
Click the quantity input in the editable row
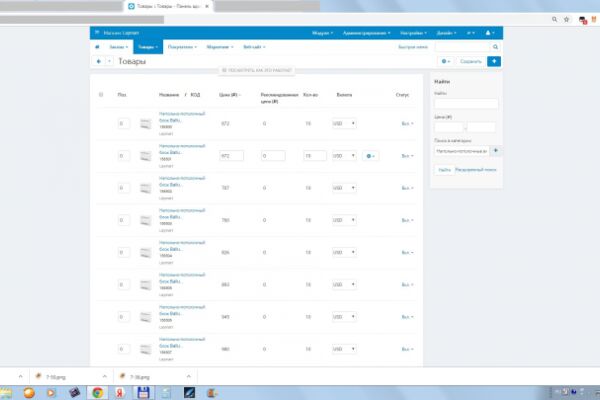[x=315, y=156]
